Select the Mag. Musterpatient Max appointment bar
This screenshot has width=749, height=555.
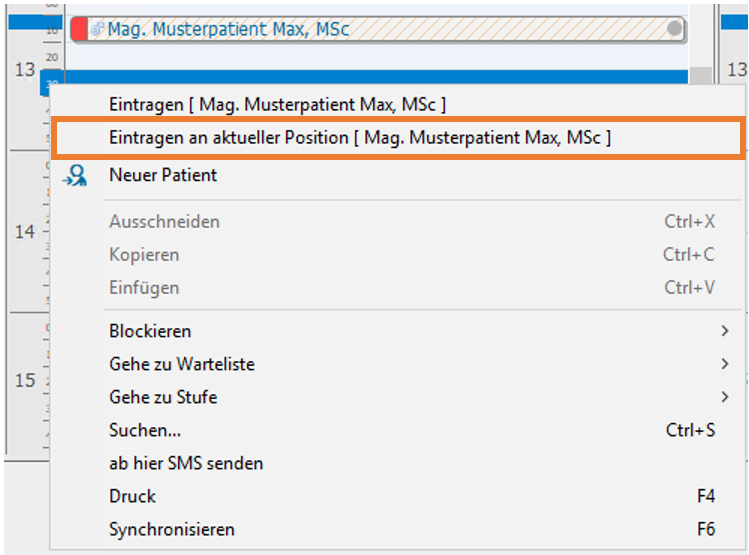pos(378,29)
